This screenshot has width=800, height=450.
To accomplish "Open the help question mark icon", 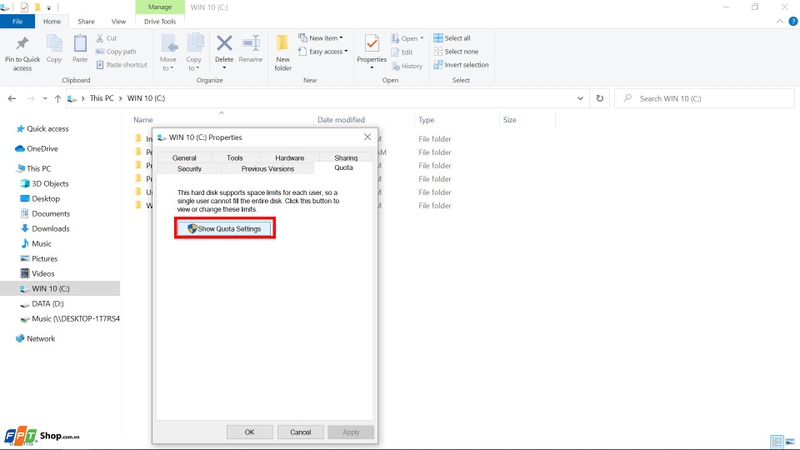I will coord(793,21).
